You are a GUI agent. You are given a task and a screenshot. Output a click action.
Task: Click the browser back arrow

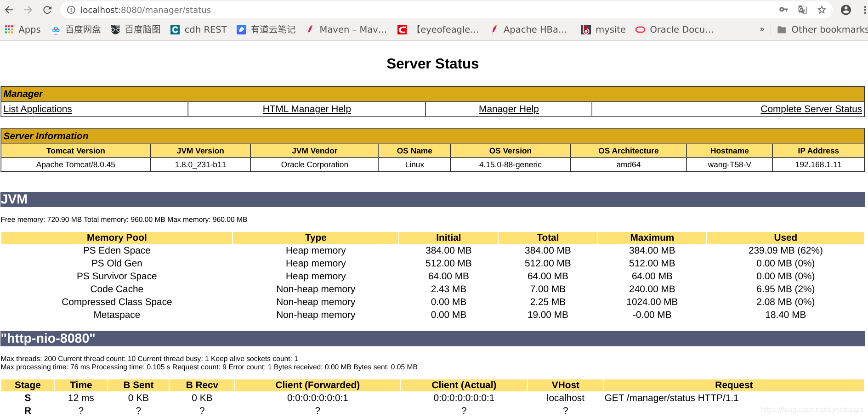pos(9,10)
